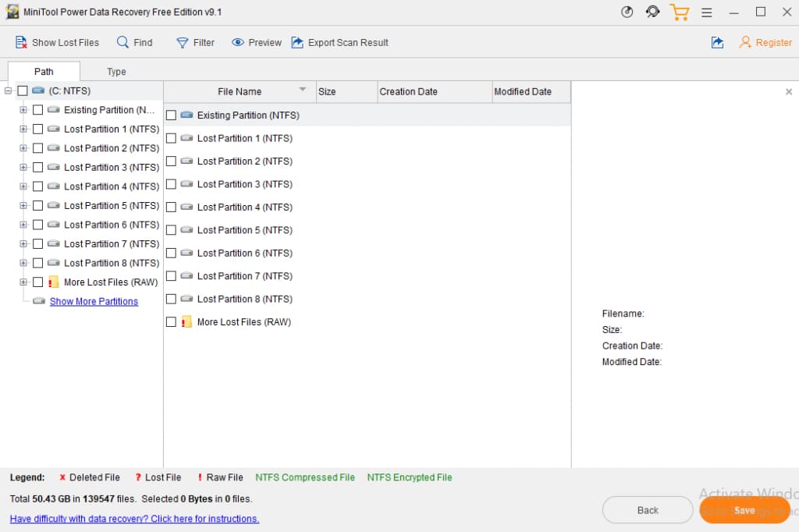This screenshot has height=532, width=799.
Task: Collapse the C: NTFS tree node
Action: pyautogui.click(x=8, y=90)
